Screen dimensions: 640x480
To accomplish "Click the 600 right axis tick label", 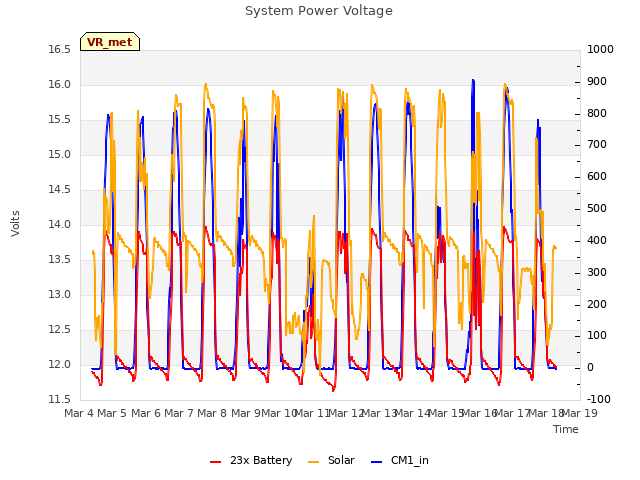I will point(597,177).
